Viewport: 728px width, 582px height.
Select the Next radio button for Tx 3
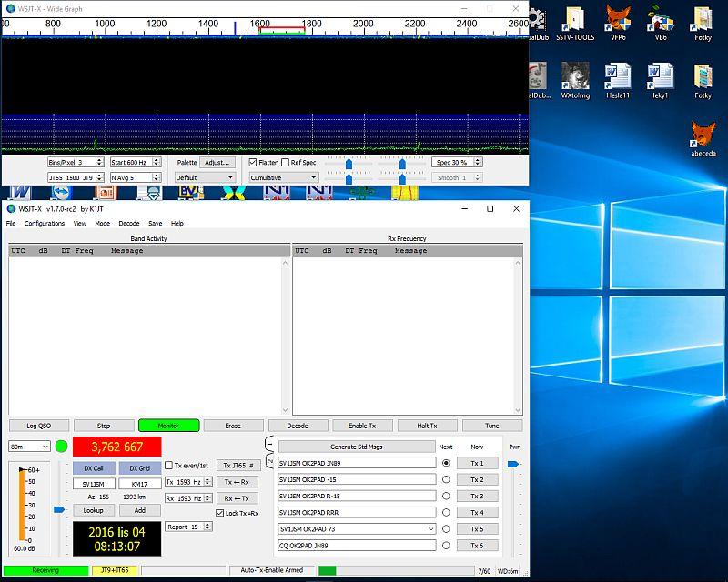pos(446,497)
